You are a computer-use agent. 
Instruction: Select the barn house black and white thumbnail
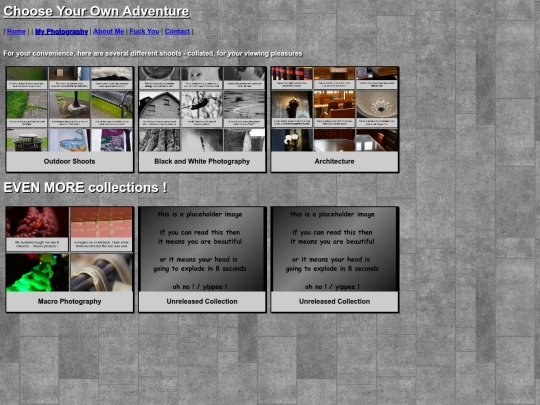click(159, 105)
